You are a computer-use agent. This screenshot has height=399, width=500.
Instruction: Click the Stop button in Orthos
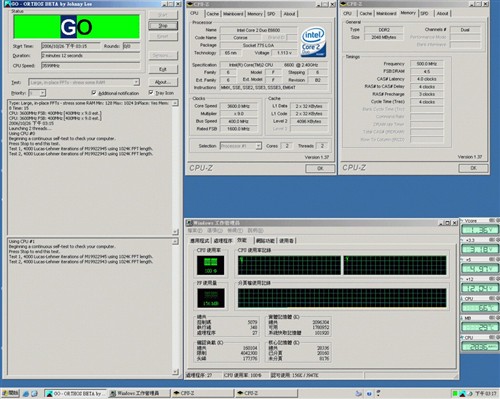(163, 26)
